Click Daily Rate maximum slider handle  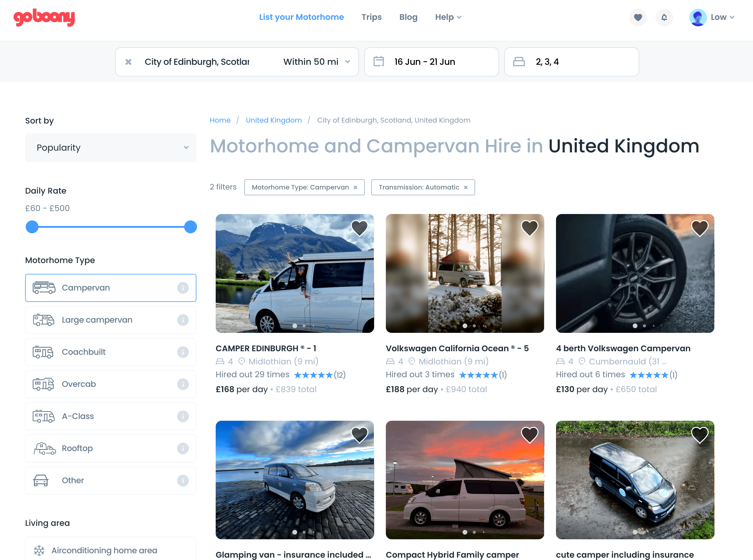[x=191, y=227]
